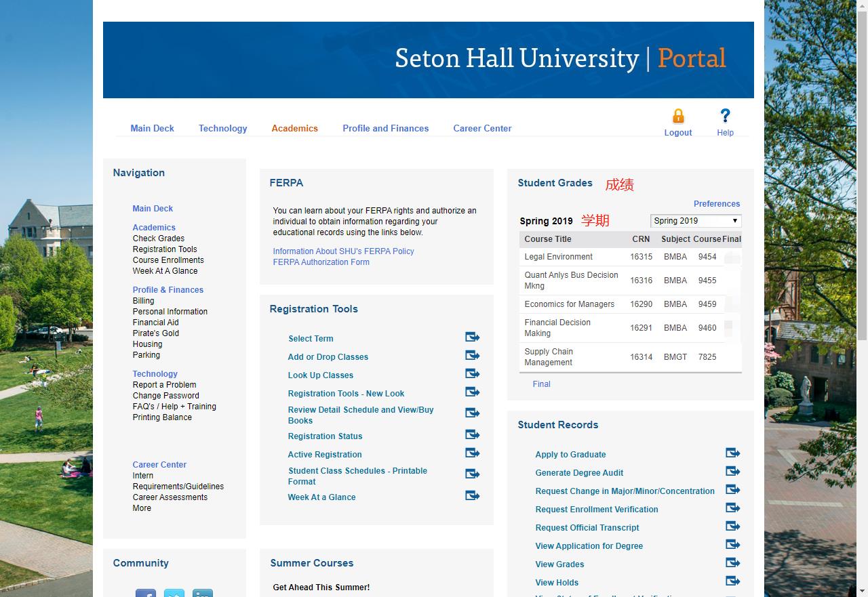Open Course Enrollments in Navigation

tap(168, 260)
